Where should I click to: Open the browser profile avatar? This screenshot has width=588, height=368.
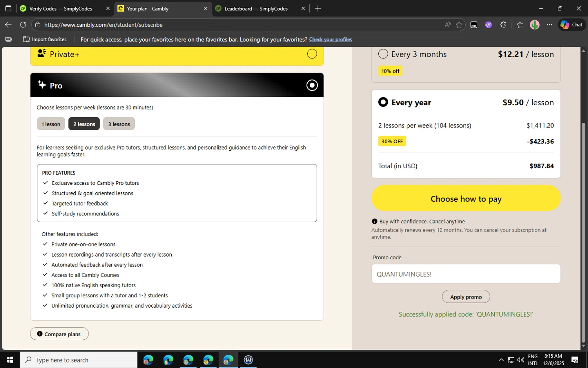(x=535, y=25)
